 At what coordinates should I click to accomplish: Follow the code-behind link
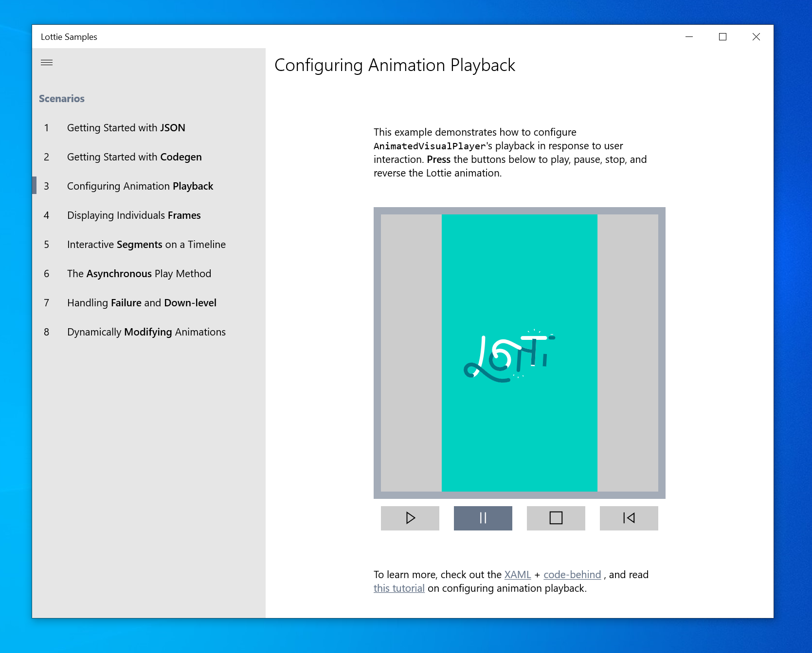pos(572,575)
